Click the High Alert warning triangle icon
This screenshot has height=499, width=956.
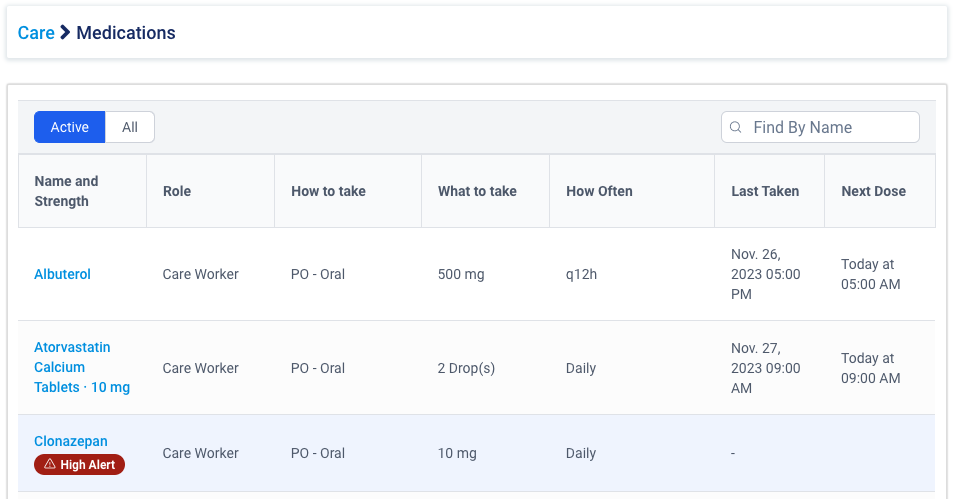coord(50,464)
